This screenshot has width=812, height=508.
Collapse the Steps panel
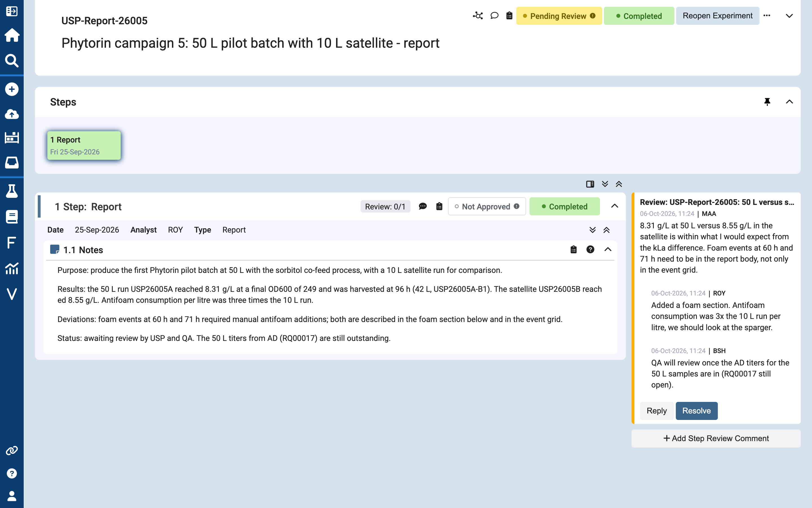pos(789,102)
